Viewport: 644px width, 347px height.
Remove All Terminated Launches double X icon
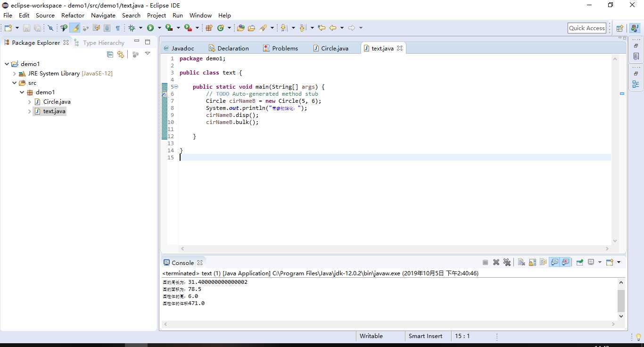(507, 263)
